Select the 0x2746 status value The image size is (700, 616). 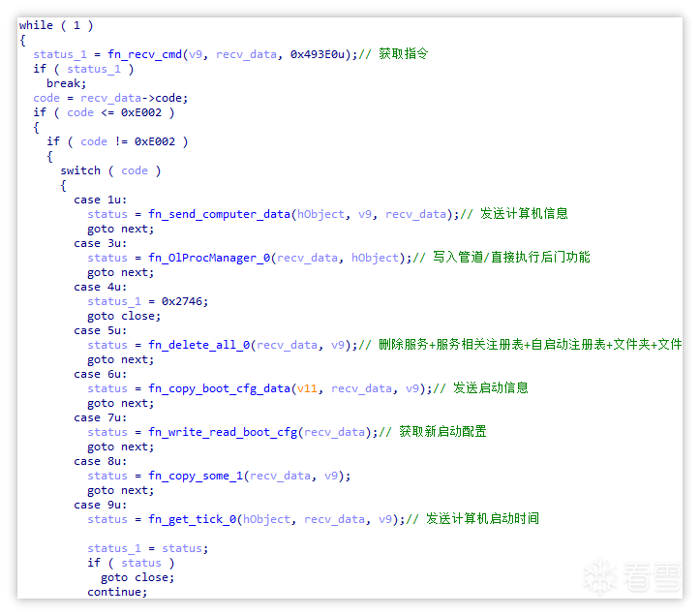click(x=182, y=301)
